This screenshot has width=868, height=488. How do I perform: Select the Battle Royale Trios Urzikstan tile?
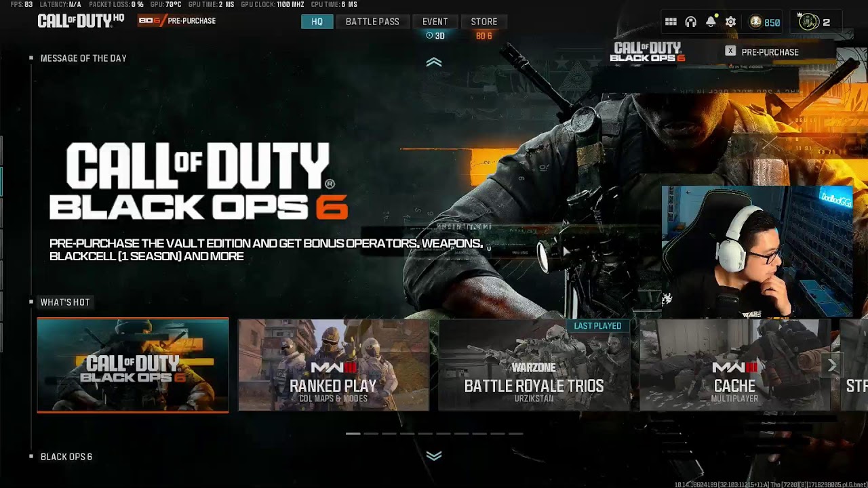pos(534,365)
